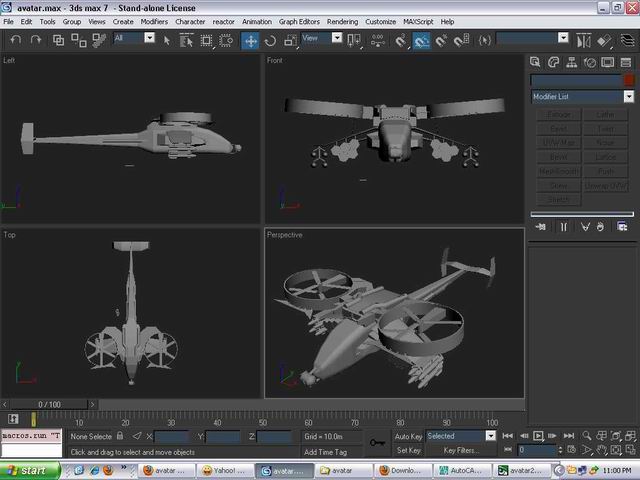Activate the Select and Rotate tool
640x480 pixels.
coord(270,40)
